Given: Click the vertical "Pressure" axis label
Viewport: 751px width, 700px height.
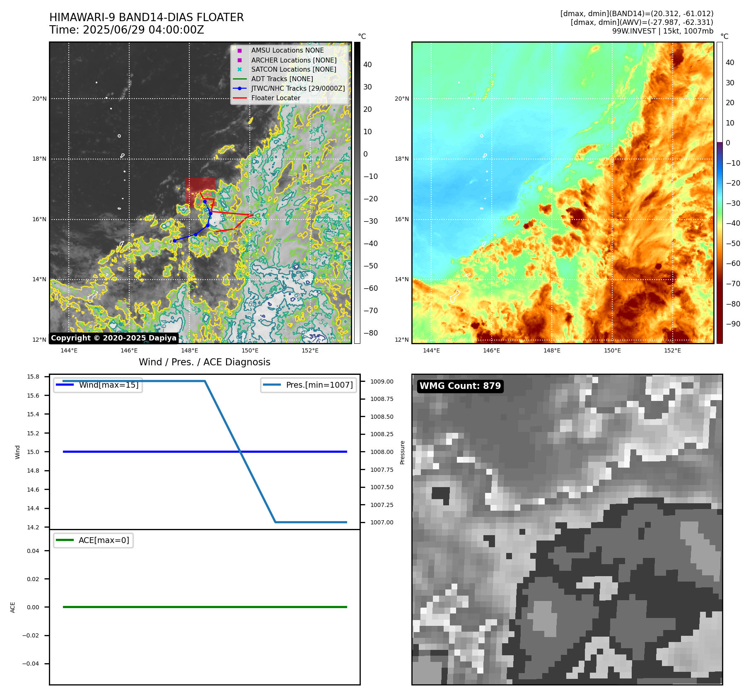Looking at the screenshot, I should [x=402, y=452].
